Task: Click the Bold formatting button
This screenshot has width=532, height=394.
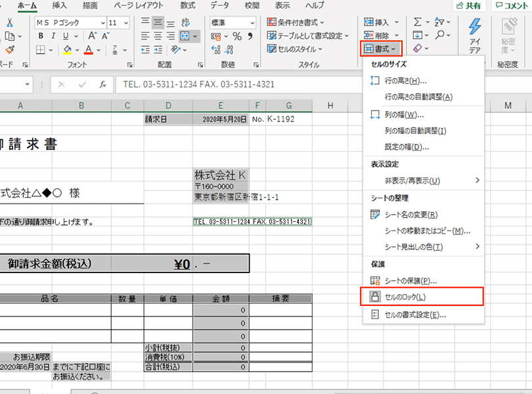Action: tap(41, 35)
